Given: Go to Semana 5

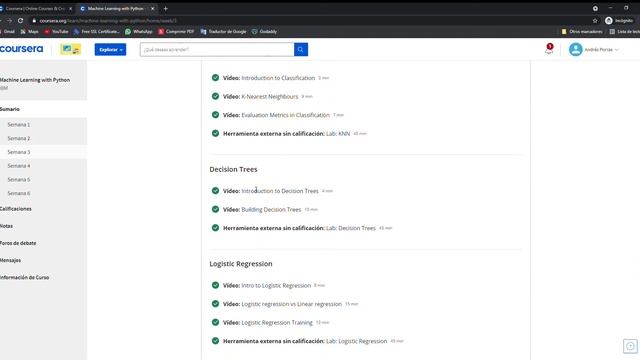Looking at the screenshot, I should pos(19,180).
